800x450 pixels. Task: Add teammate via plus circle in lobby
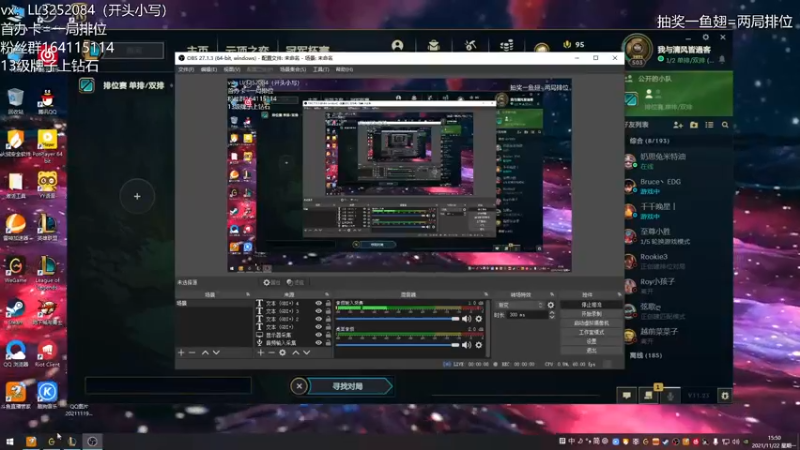click(137, 196)
